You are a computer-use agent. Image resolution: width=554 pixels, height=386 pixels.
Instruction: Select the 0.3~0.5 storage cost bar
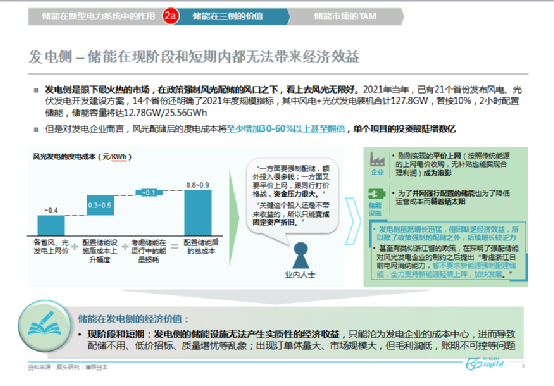pyautogui.click(x=100, y=205)
